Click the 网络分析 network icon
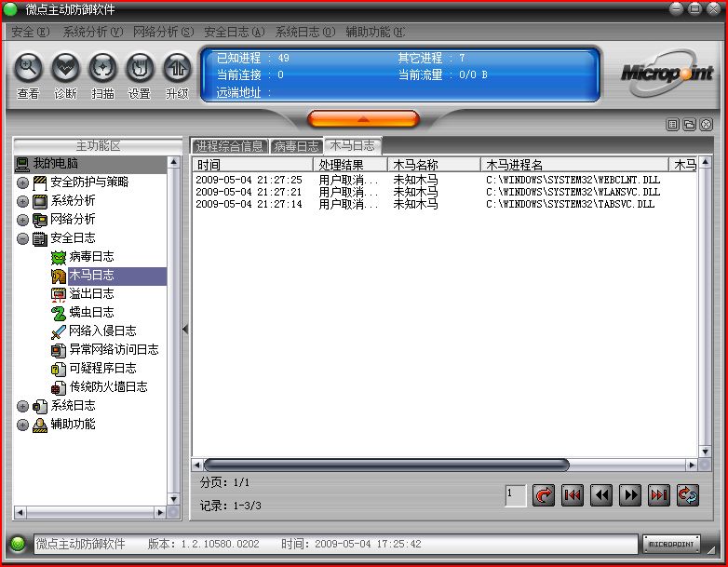 (x=40, y=220)
